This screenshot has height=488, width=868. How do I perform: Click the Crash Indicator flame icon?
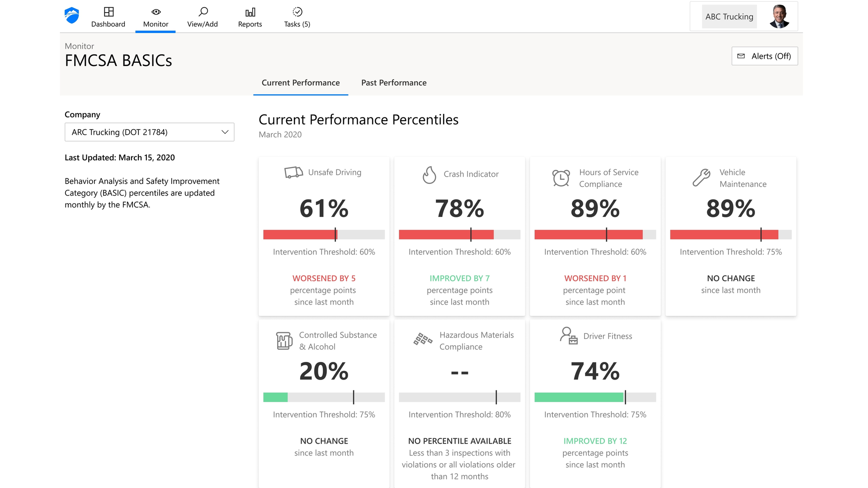click(429, 175)
